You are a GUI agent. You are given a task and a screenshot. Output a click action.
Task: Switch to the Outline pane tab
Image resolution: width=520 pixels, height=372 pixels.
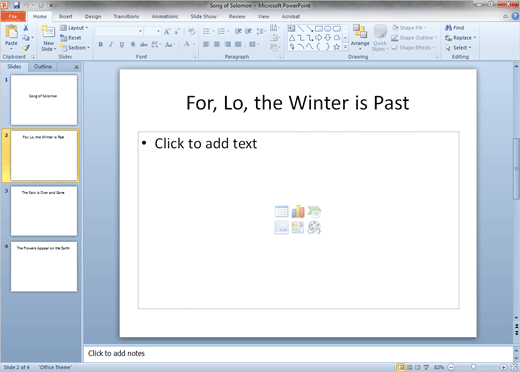(43, 67)
